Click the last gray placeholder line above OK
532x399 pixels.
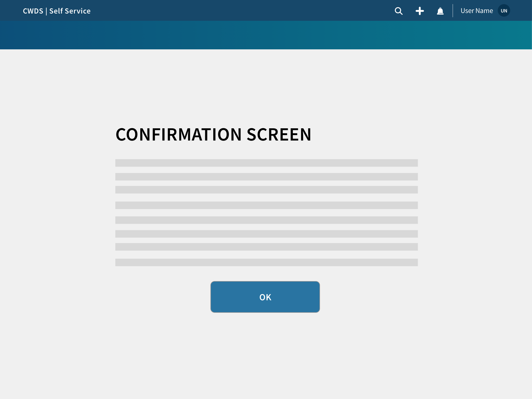click(266, 262)
